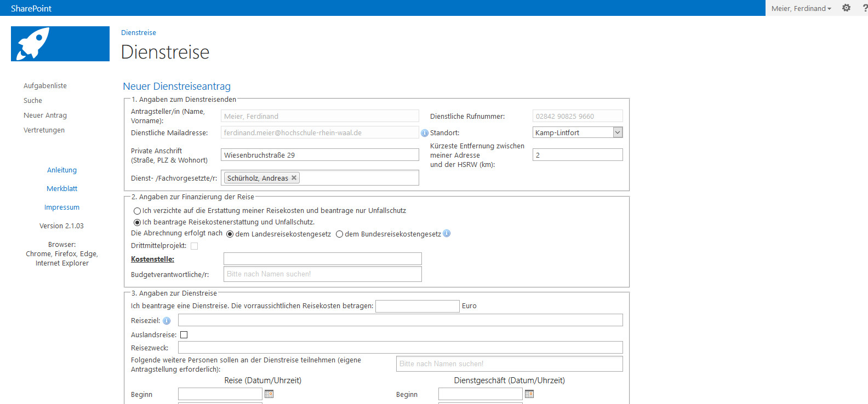Open the Merkblatt link
This screenshot has height=404, width=868.
(62, 189)
